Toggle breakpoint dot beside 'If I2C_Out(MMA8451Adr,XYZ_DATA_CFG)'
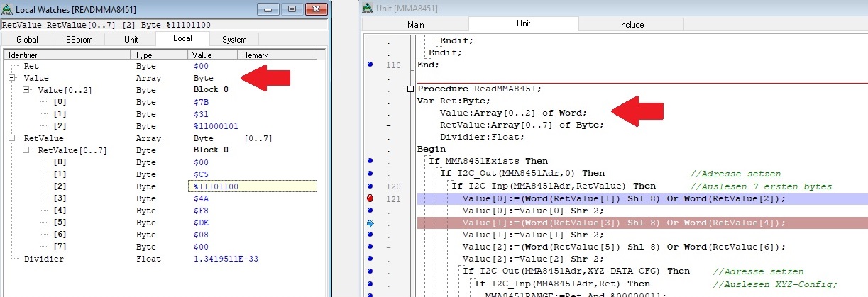868x297 pixels. (370, 271)
